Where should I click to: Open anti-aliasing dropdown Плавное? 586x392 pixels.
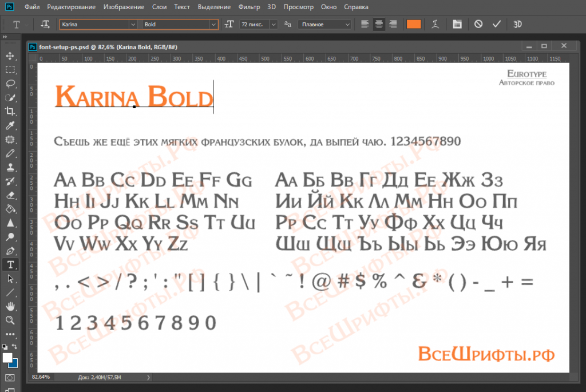click(324, 25)
